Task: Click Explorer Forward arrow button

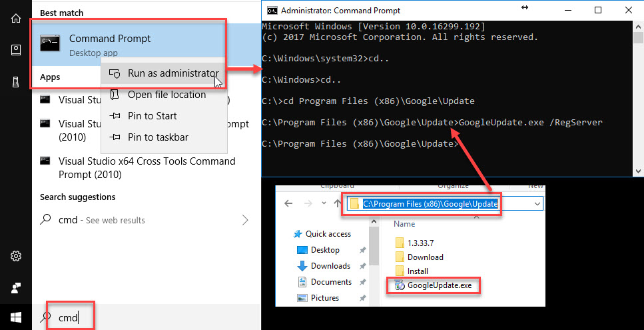Action: point(307,203)
